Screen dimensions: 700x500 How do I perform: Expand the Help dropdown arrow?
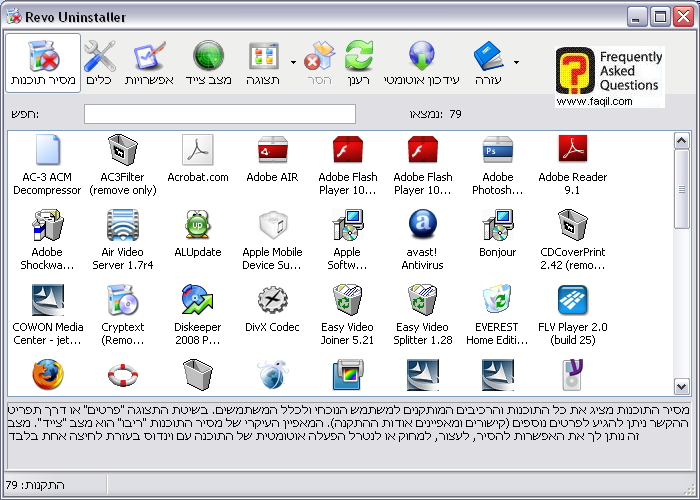click(517, 62)
